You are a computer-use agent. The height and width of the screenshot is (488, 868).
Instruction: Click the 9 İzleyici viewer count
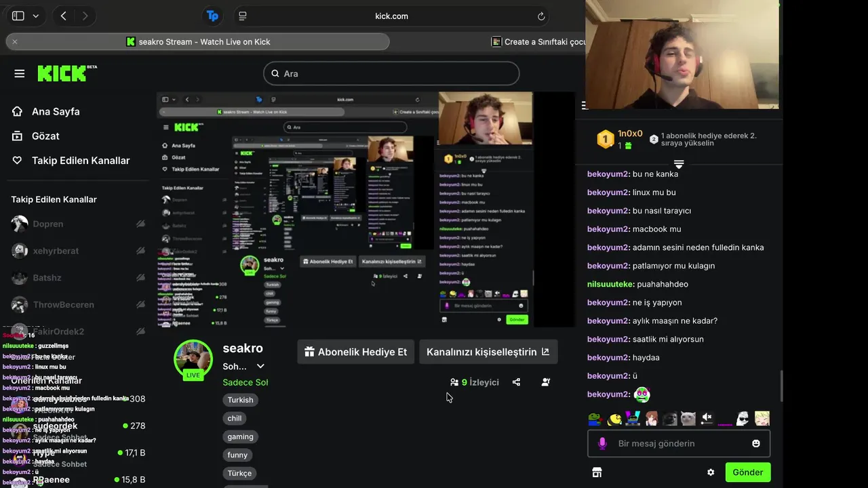tap(474, 382)
